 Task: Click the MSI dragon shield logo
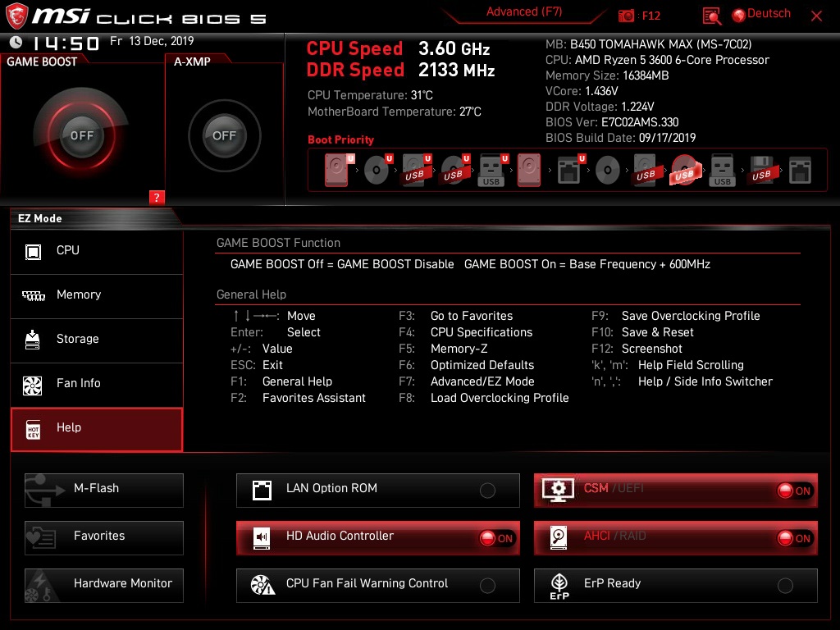pos(16,16)
